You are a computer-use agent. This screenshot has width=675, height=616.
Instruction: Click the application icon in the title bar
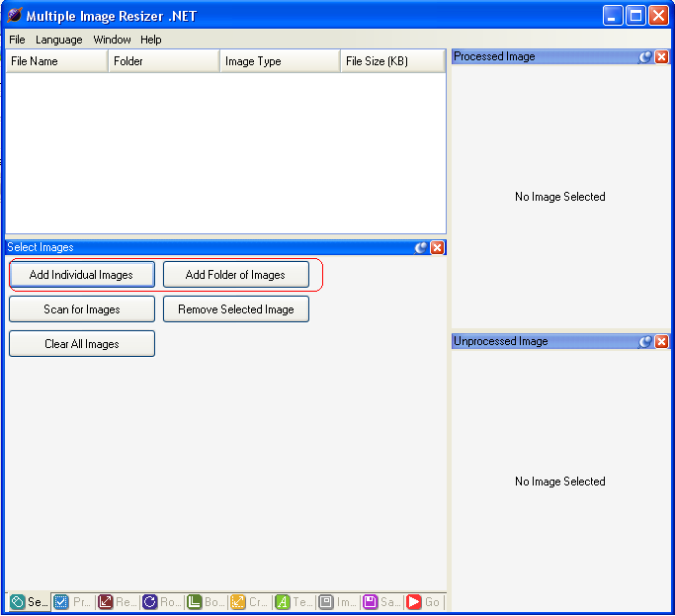(14, 16)
